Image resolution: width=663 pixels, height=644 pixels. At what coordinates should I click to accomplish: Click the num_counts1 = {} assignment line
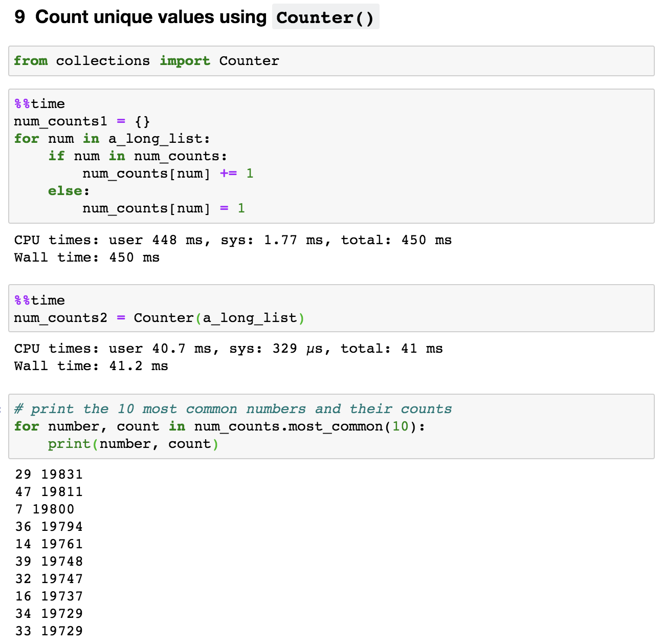coord(82,121)
